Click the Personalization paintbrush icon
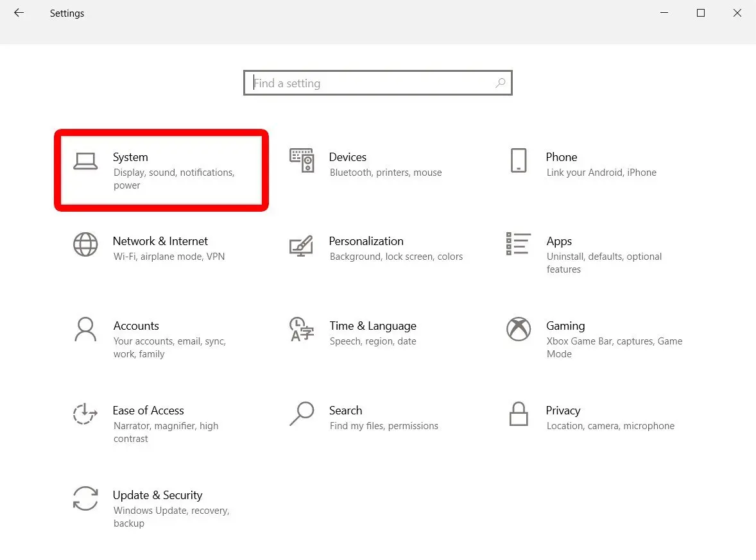 [302, 246]
